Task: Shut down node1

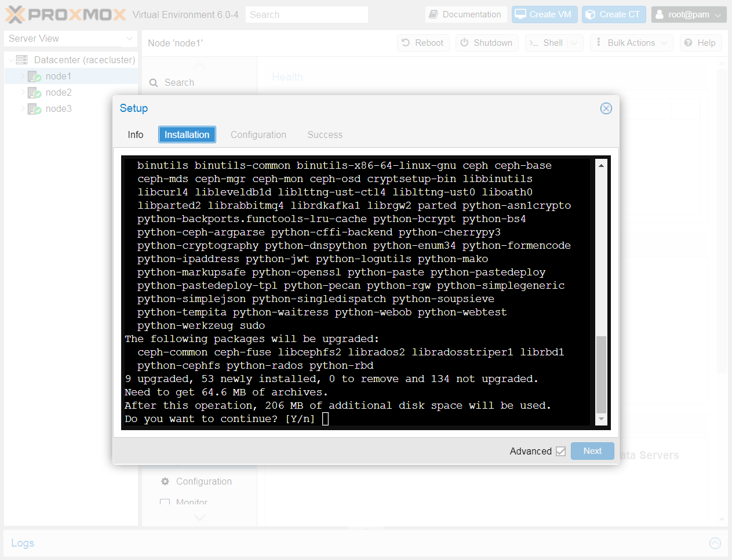Action: pyautogui.click(x=486, y=43)
